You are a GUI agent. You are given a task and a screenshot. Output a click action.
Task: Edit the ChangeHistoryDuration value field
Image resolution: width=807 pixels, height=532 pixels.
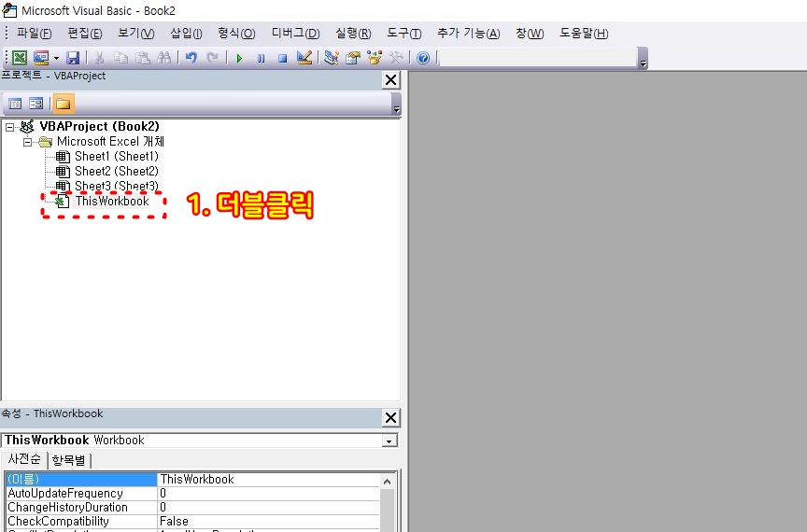[x=268, y=508]
